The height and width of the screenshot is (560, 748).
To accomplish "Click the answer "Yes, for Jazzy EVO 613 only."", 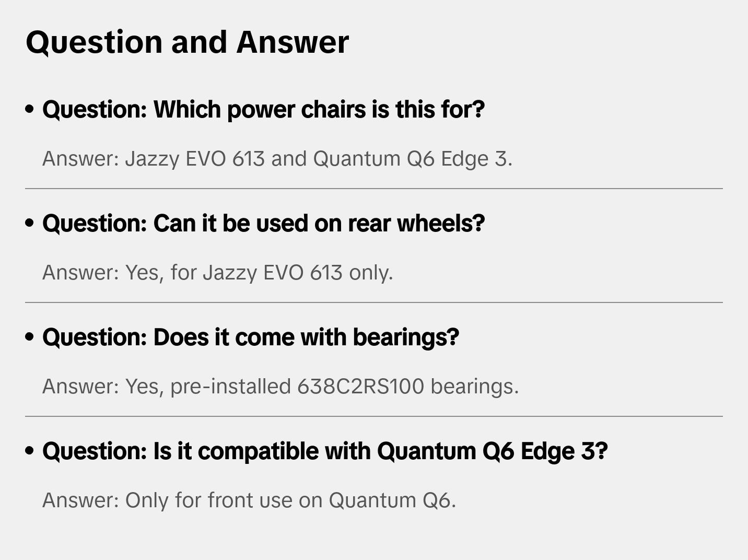I will [217, 273].
